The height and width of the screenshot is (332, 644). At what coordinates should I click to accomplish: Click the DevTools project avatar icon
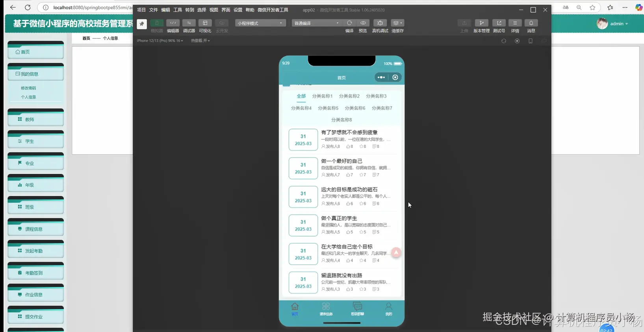[142, 24]
